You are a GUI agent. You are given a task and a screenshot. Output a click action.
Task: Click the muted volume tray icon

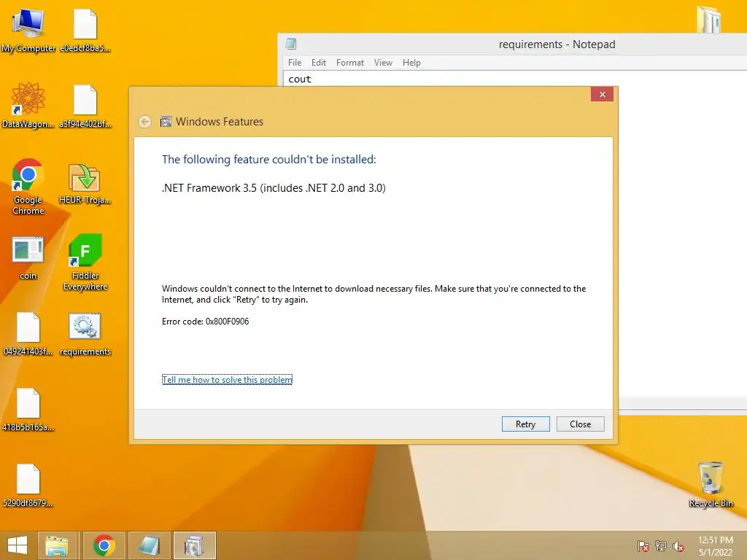click(x=678, y=546)
